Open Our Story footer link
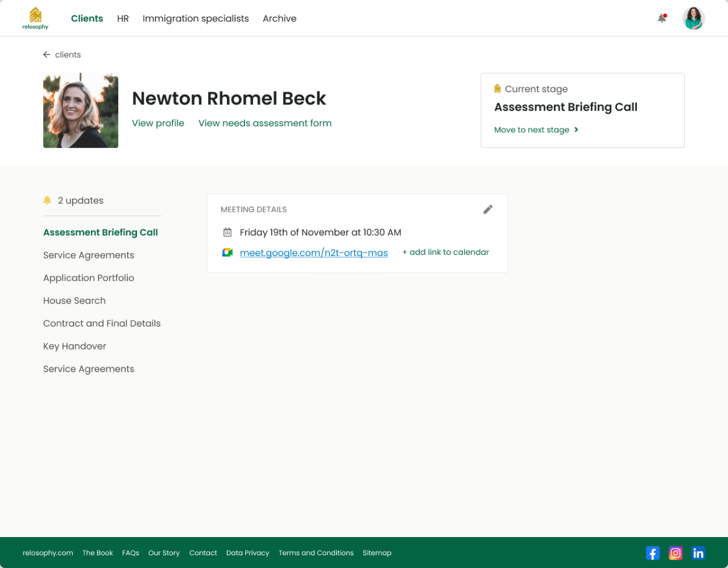Image resolution: width=728 pixels, height=568 pixels. [x=164, y=553]
